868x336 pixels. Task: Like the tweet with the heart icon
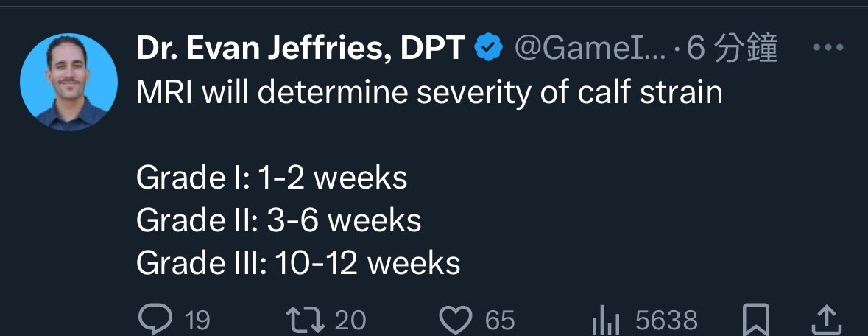(x=455, y=320)
